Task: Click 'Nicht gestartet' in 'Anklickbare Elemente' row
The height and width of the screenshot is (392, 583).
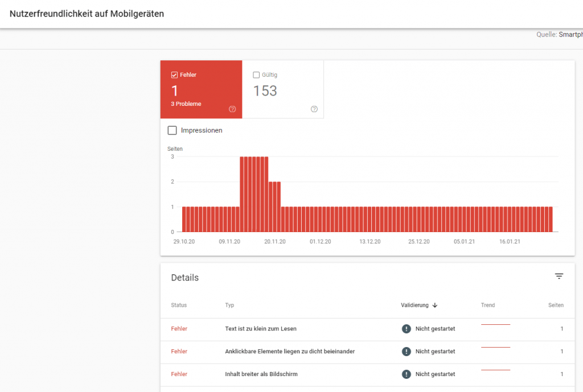Action: pyautogui.click(x=435, y=351)
